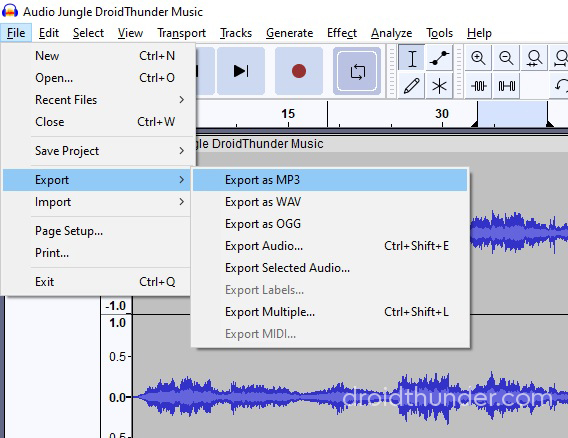Screen dimensions: 568x438
Task: Select the Multi-tool asterisk icon
Action: tap(439, 86)
